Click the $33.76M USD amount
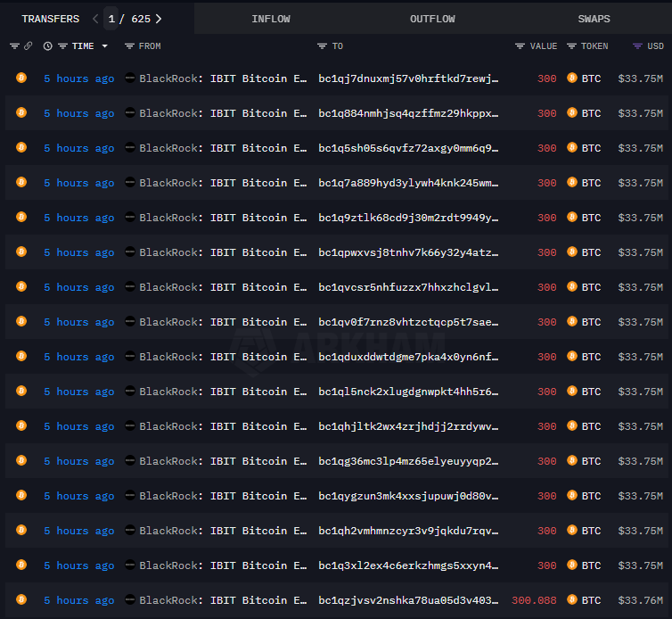The image size is (672, 619). click(640, 599)
